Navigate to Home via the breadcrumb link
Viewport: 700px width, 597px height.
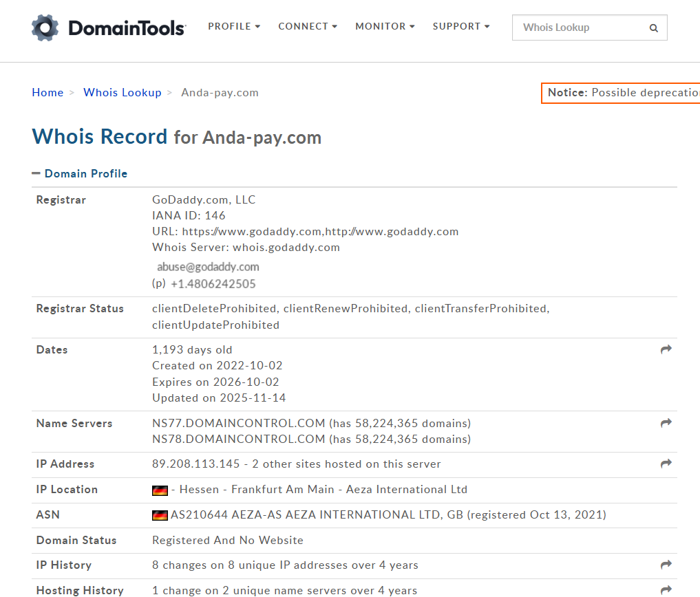coord(47,92)
